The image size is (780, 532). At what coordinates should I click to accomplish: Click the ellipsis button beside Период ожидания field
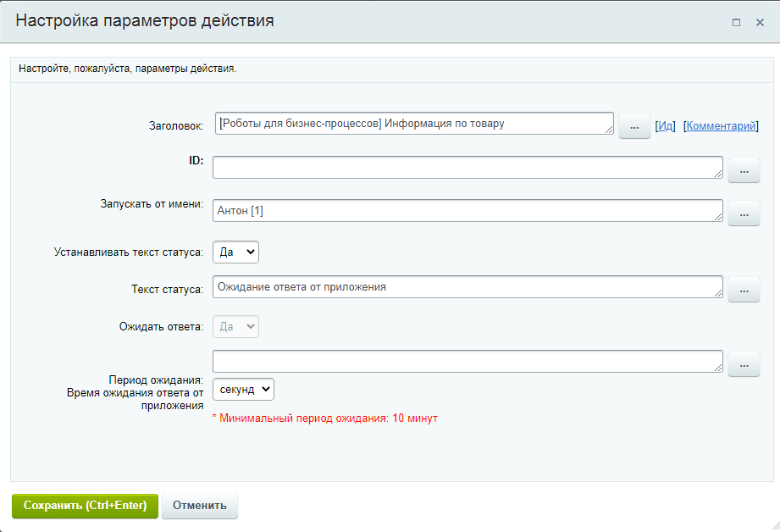[x=744, y=364]
